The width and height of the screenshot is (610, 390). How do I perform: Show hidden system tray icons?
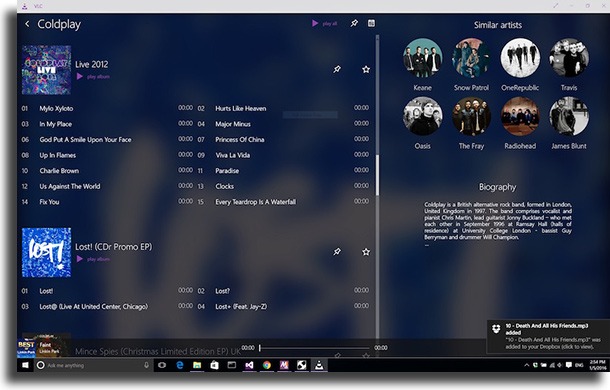click(x=527, y=365)
